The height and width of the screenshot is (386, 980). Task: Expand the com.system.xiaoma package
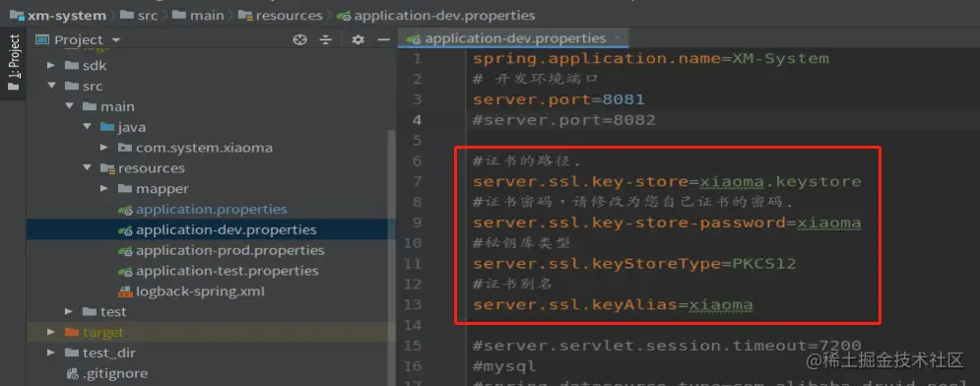coord(104,148)
